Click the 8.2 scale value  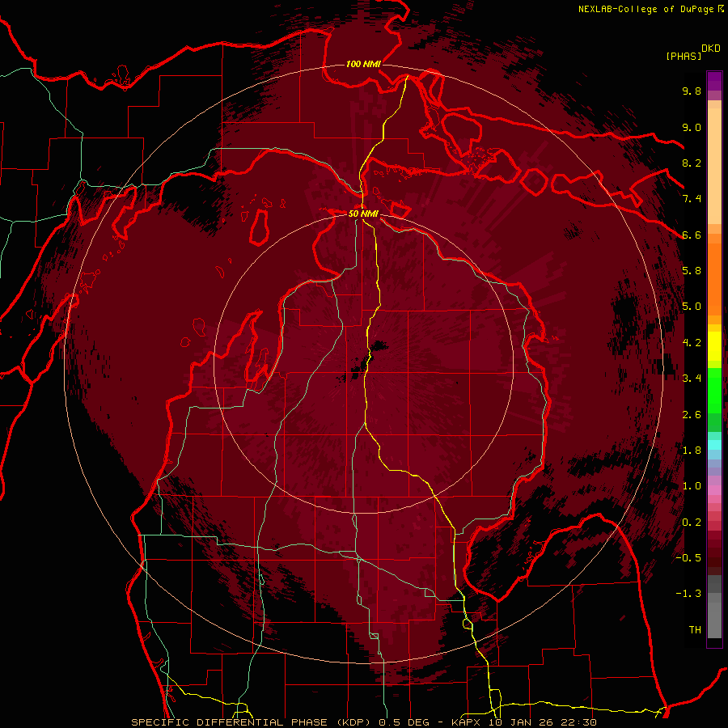(x=692, y=163)
